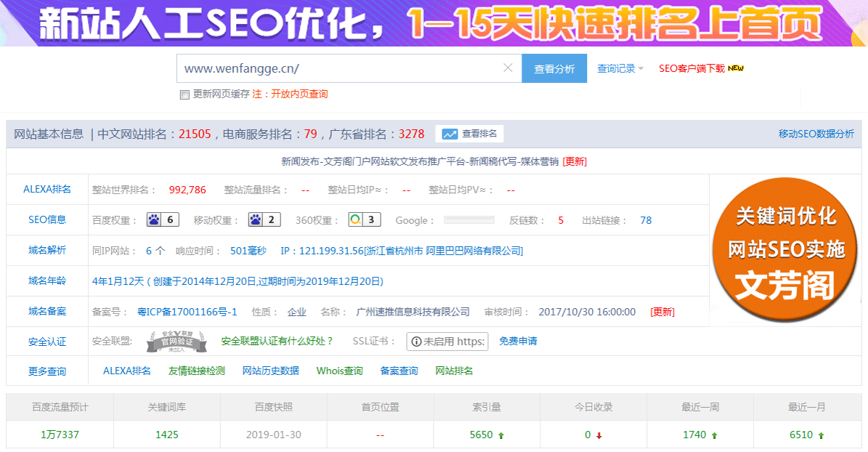Click the company name 广州速推信息科技有限公司
The height and width of the screenshot is (452, 868).
413,312
